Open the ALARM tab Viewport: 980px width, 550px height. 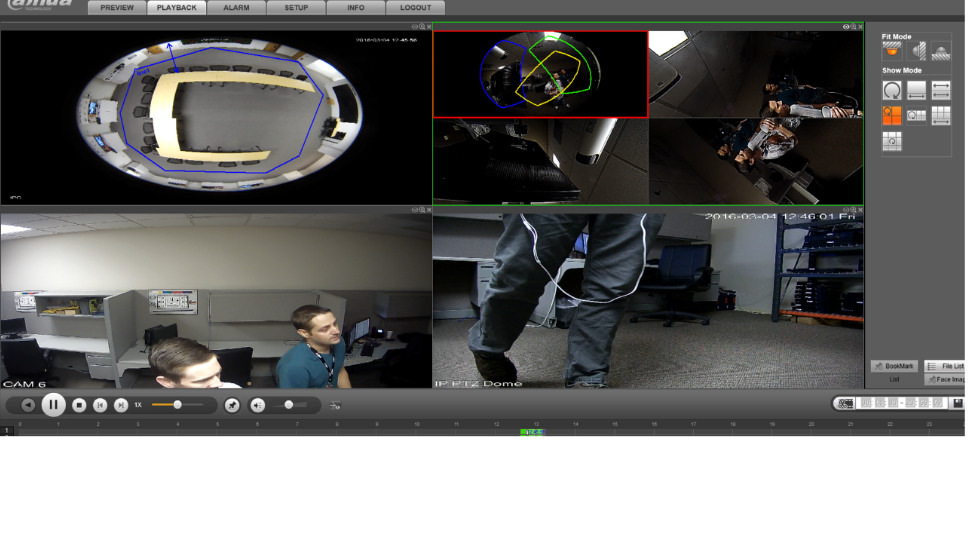pyautogui.click(x=236, y=7)
